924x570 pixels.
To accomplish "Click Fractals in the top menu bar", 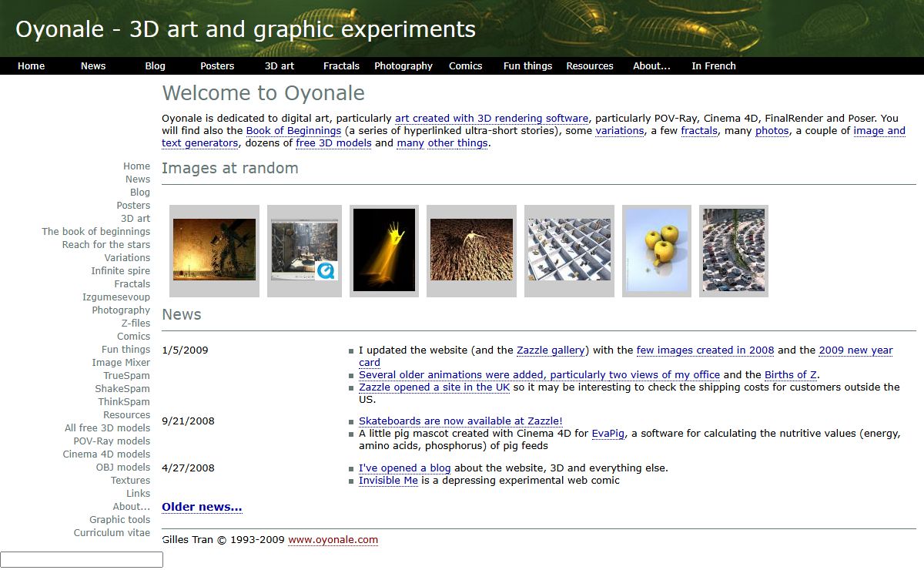I will click(x=341, y=66).
